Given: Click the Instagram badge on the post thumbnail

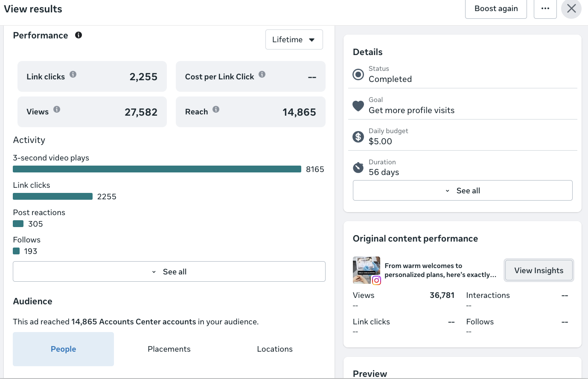Looking at the screenshot, I should [x=376, y=280].
